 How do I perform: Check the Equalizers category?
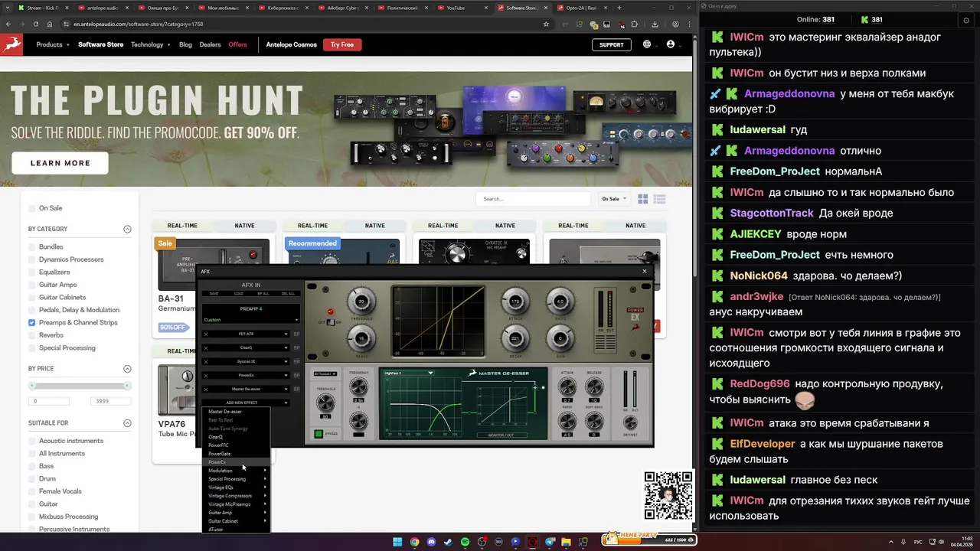(32, 272)
